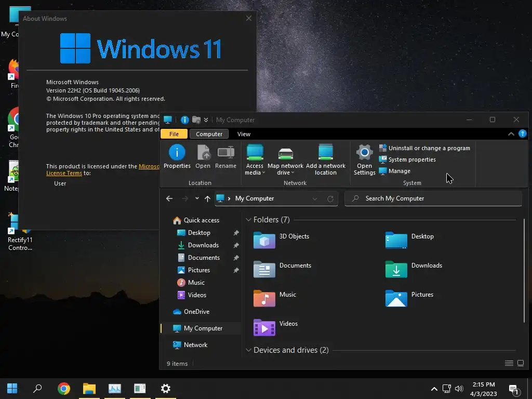
Task: Click the Up one level arrow
Action: click(x=207, y=198)
